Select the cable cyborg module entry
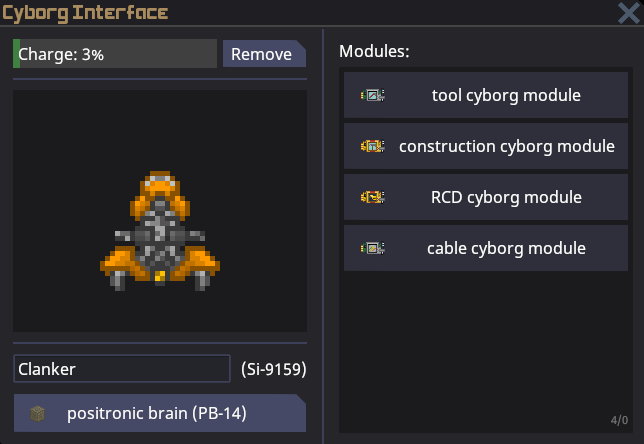Screen dimensions: 644x444 [x=506, y=248]
